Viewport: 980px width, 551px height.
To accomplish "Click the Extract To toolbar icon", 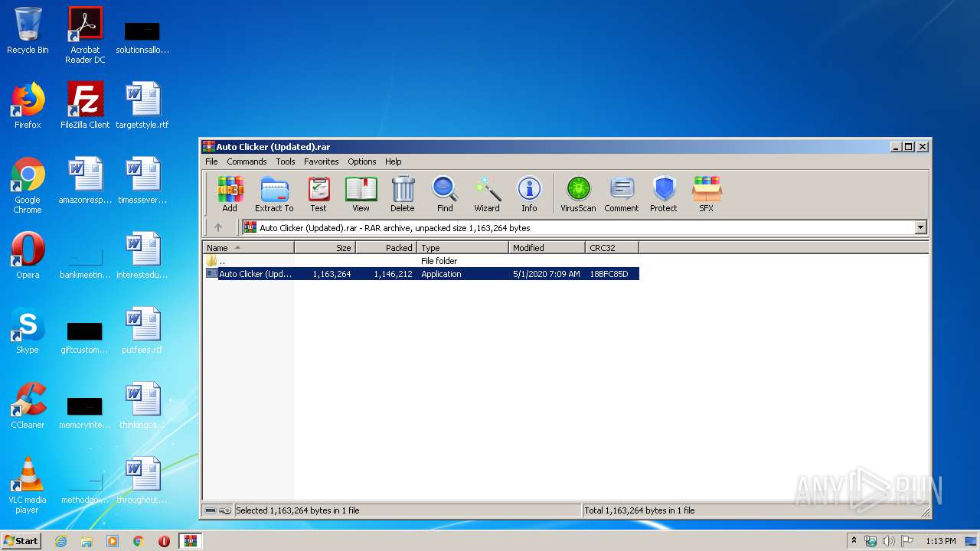I will click(x=274, y=194).
